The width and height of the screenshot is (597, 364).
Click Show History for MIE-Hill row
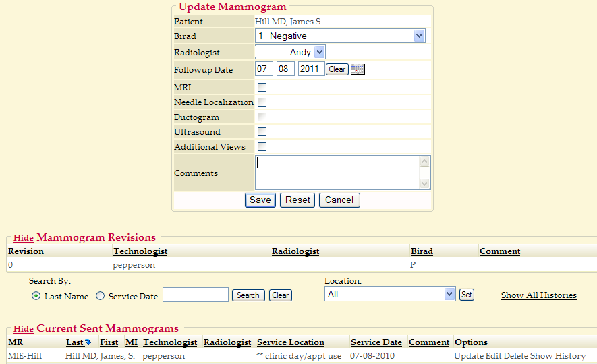coord(558,355)
